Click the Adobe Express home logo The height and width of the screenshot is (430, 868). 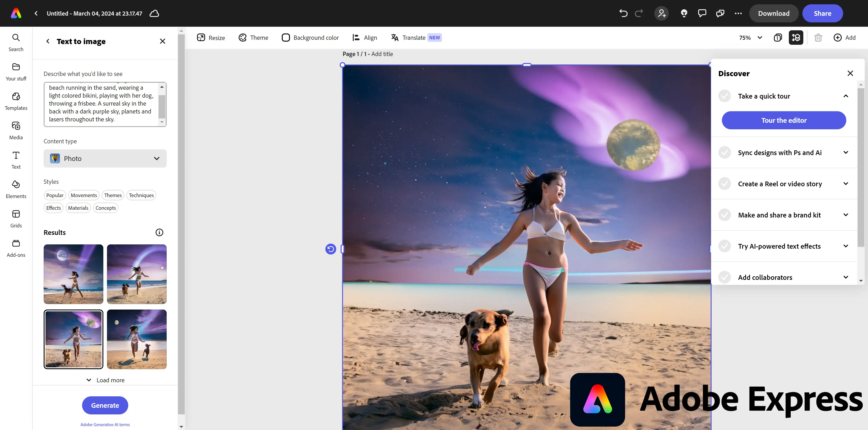pos(16,13)
